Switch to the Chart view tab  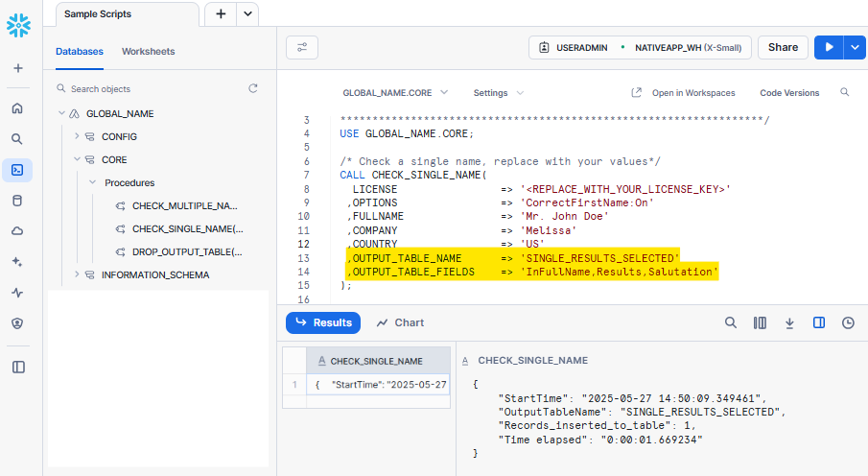(400, 322)
